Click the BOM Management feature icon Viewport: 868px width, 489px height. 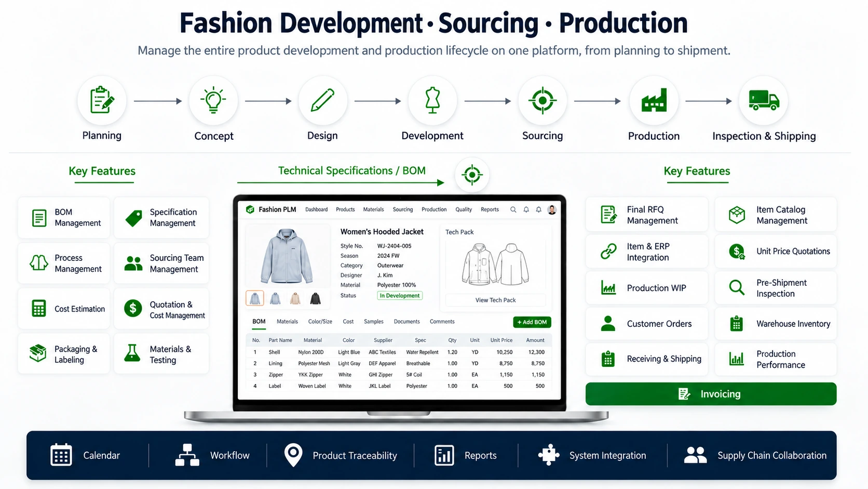39,218
